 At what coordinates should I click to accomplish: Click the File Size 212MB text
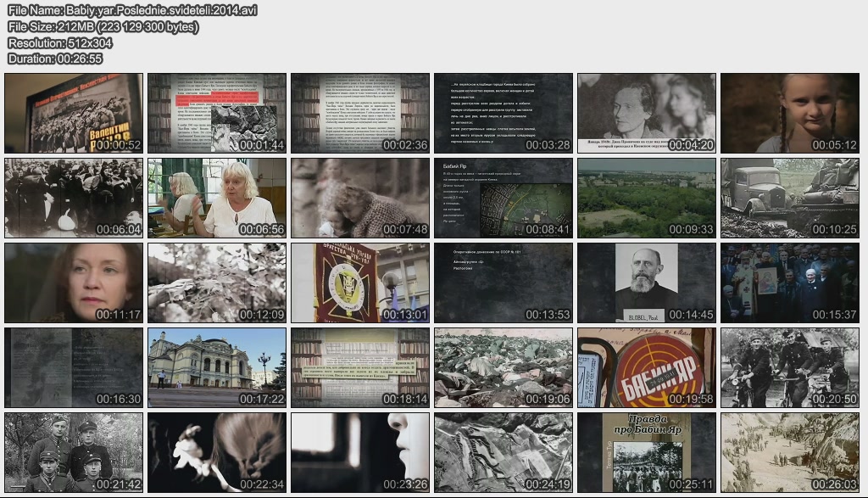point(103,27)
